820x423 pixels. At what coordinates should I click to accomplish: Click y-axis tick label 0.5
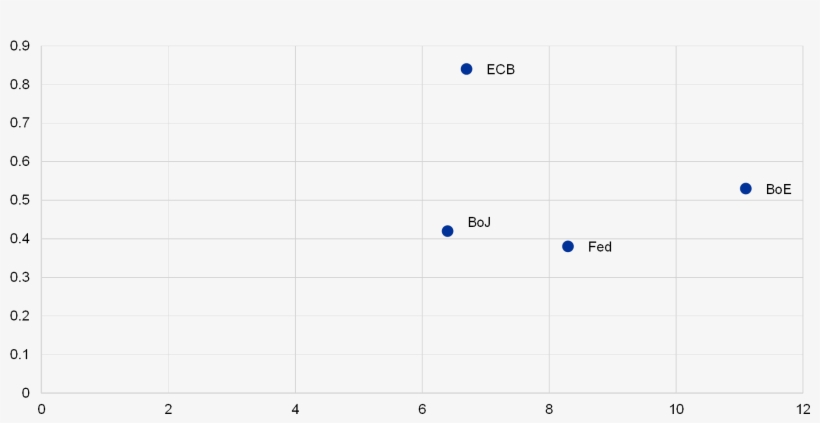(x=20, y=200)
